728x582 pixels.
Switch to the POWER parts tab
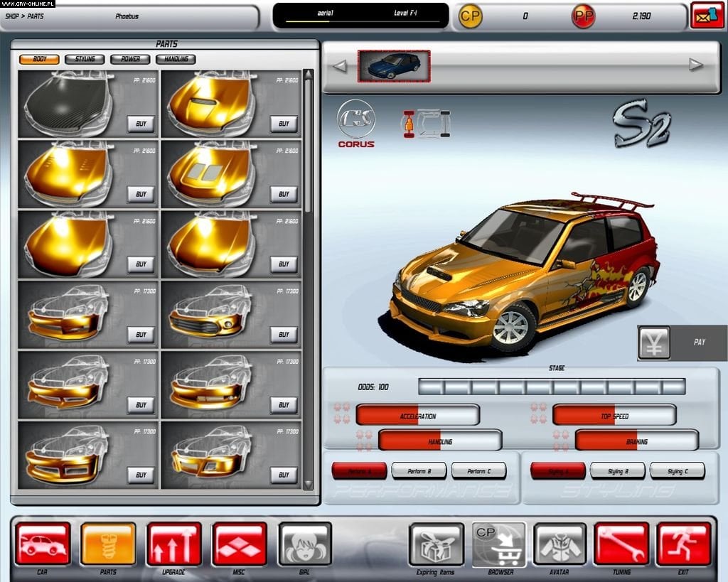[x=129, y=59]
